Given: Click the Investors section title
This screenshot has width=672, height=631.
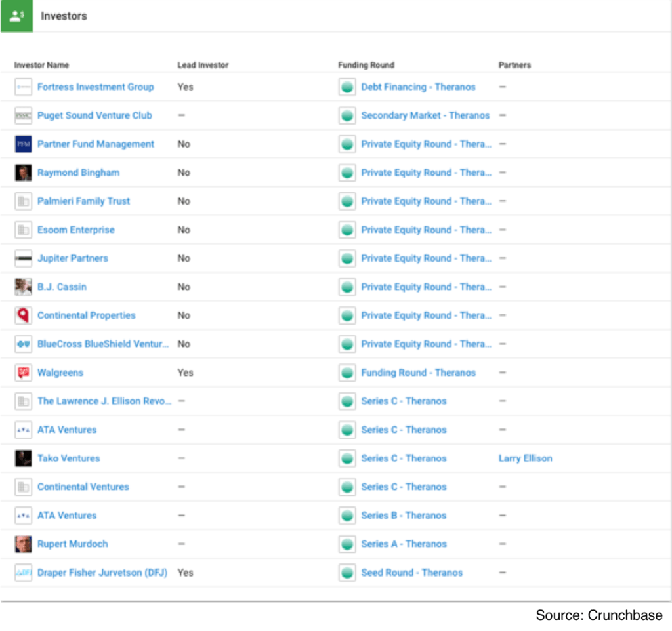Looking at the screenshot, I should [x=64, y=16].
